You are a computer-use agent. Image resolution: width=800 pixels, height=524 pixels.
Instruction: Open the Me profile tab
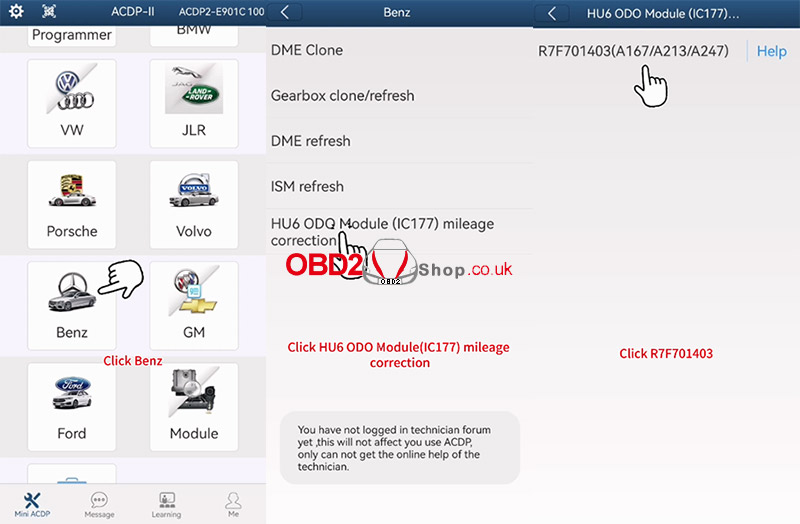pyautogui.click(x=233, y=504)
